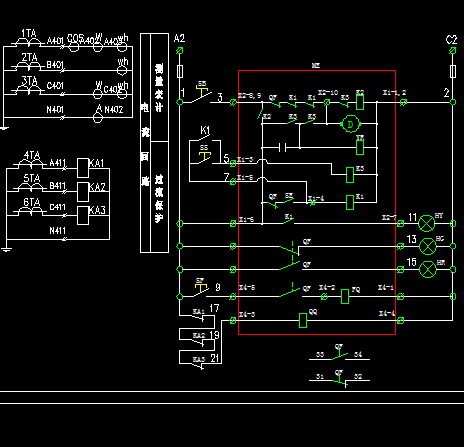The width and height of the screenshot is (464, 447).
Task: Select the B401 wire label
Action: (55, 64)
